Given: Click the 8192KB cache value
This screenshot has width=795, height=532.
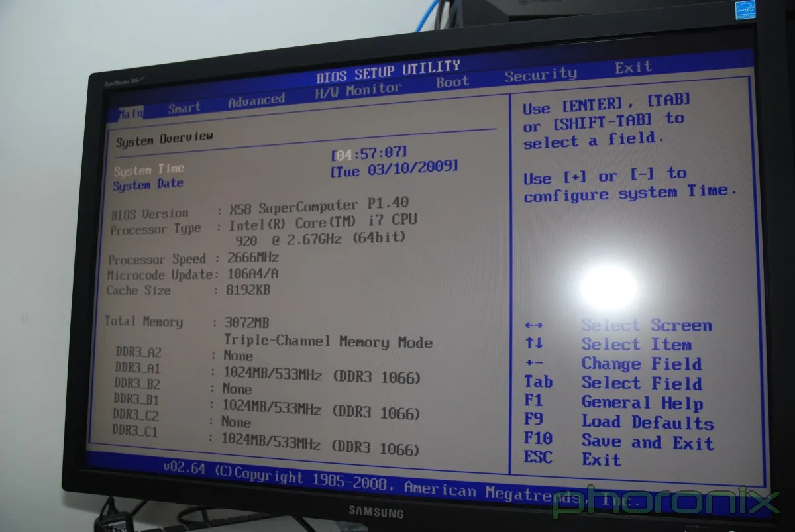Looking at the screenshot, I should point(248,290).
